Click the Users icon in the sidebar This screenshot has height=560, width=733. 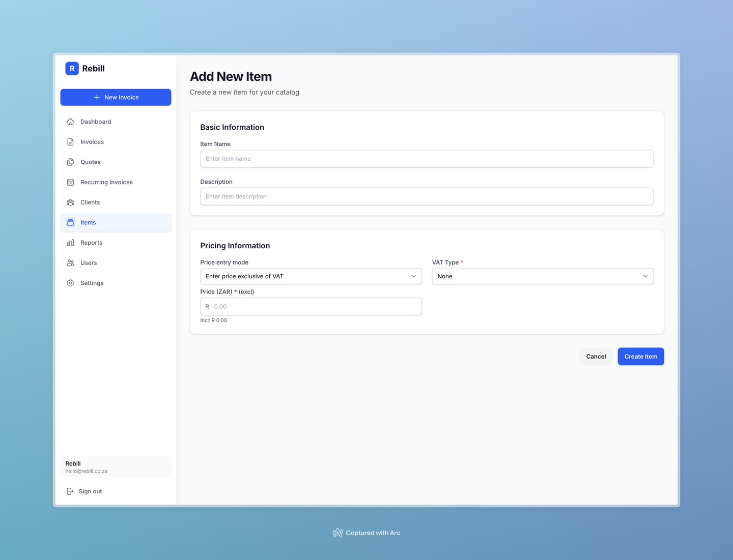[70, 262]
